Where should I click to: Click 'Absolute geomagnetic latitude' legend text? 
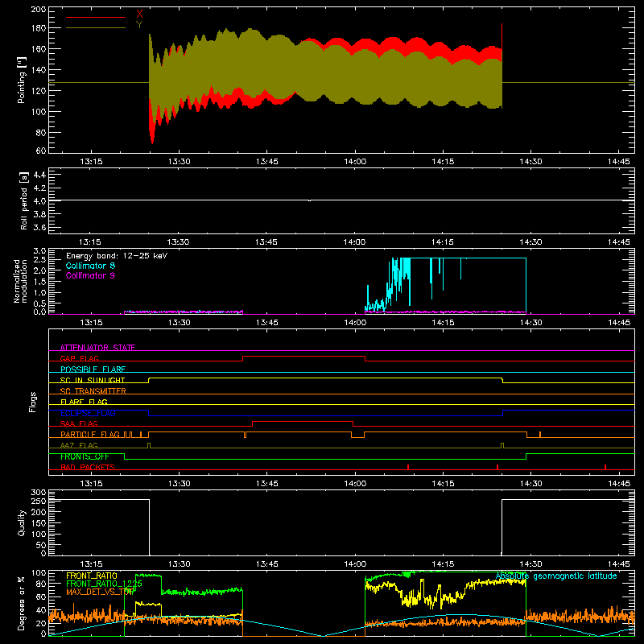(x=556, y=576)
